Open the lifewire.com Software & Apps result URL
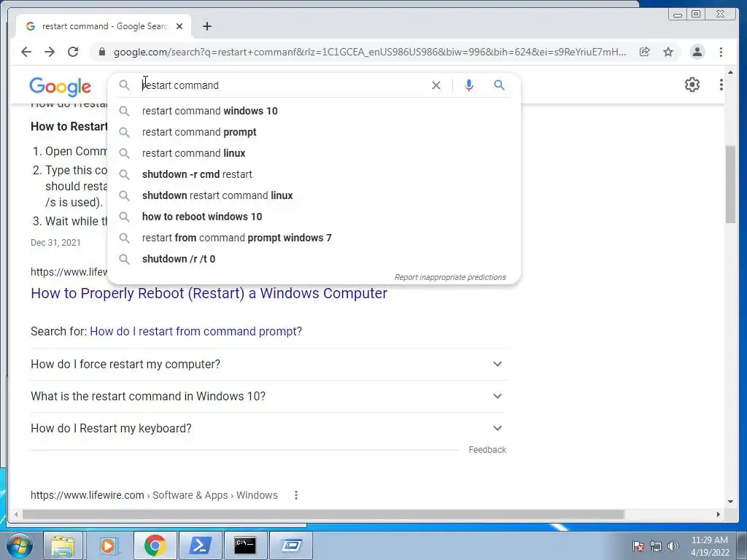Image resolution: width=747 pixels, height=560 pixels. click(x=154, y=495)
